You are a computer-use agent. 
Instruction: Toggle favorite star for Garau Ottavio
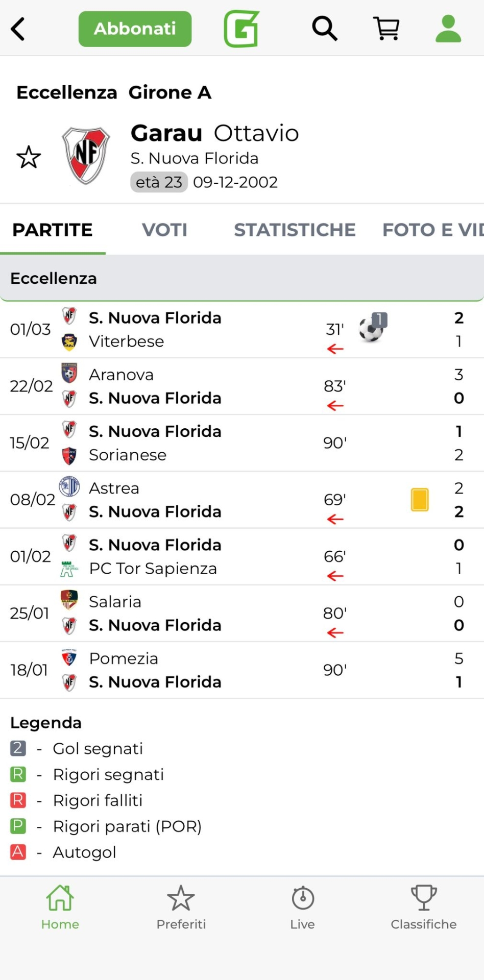click(x=29, y=157)
